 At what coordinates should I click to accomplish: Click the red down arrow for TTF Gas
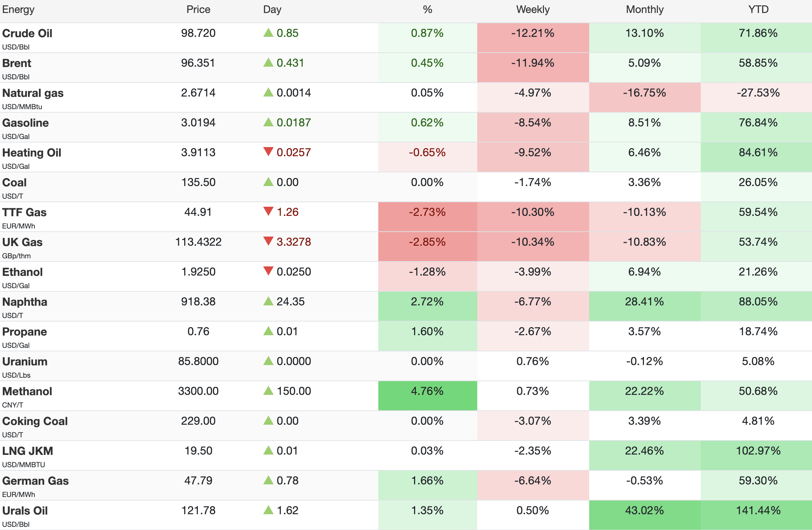268,212
